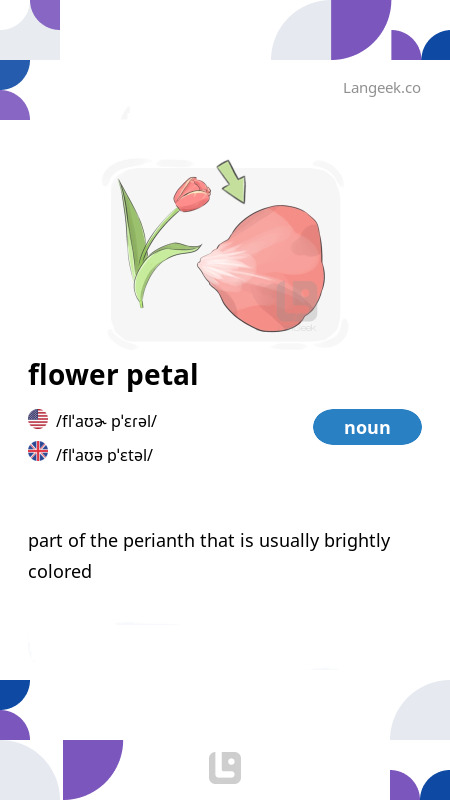Screen dimensions: 450x800
Task: Click the light gray half-dome beside the purple shape
Action: 301,30
